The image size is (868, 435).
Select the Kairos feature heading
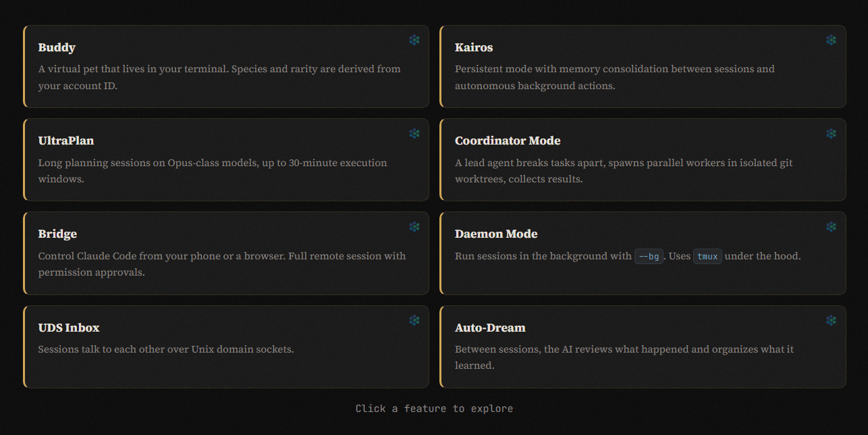(474, 47)
